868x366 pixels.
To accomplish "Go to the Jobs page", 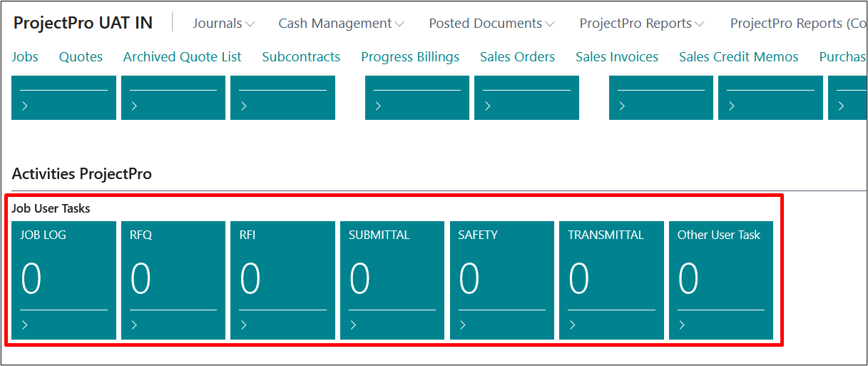I will 25,57.
